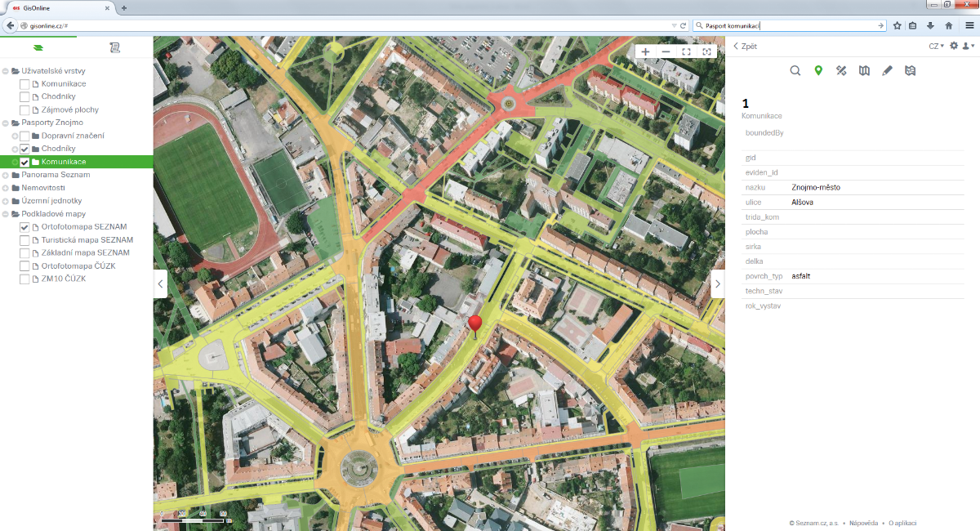
Task: Open the measurement ruler tool
Action: click(841, 71)
